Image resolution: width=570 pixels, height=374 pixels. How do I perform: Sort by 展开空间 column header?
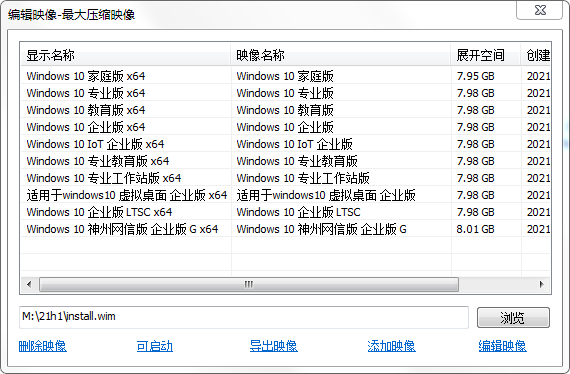[x=486, y=56]
